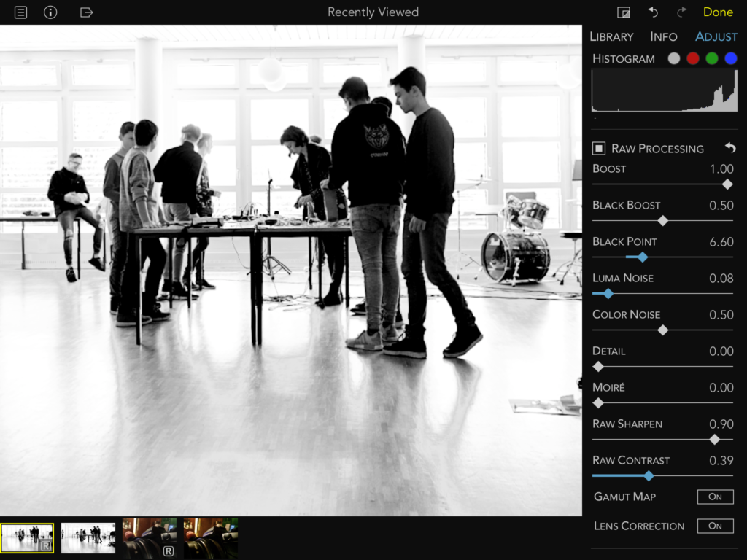The width and height of the screenshot is (747, 560).
Task: Click the Raw Sharpen value 0.90
Action: pyautogui.click(x=721, y=424)
